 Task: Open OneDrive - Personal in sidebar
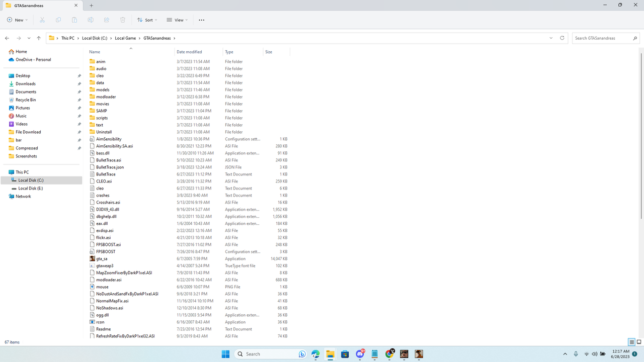point(33,59)
